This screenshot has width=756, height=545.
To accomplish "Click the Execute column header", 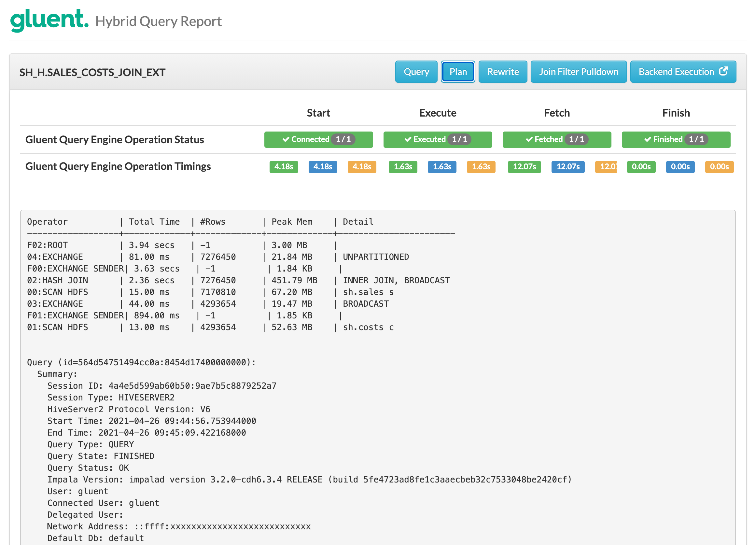I will (437, 113).
